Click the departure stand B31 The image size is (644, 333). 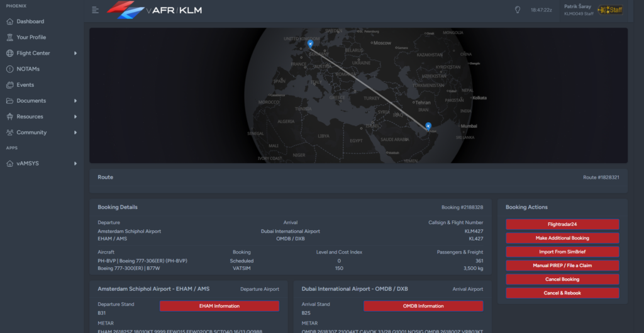coord(102,313)
